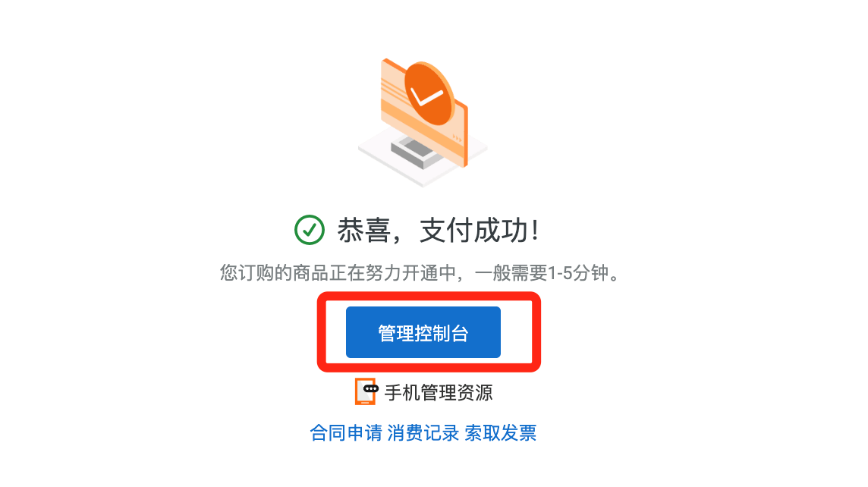Viewport: 868px width, 487px height.
Task: Click the green circled checkmark icon
Action: point(309,230)
